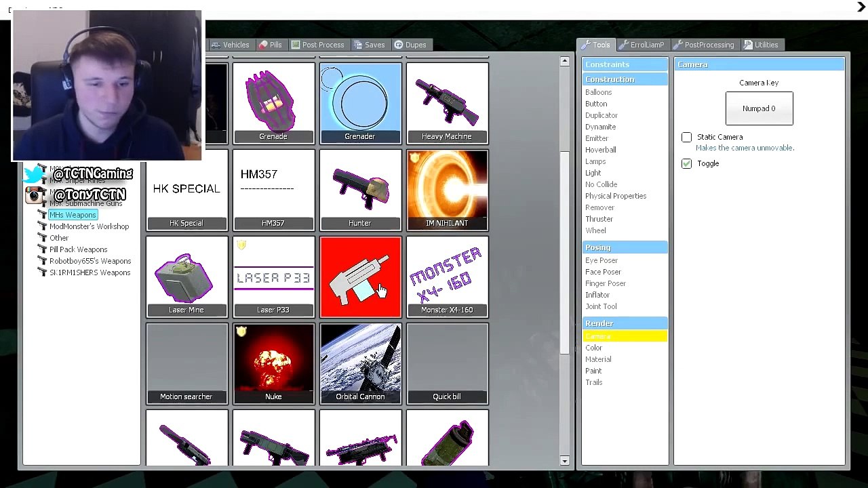Enable the Static Camera checkbox

click(686, 138)
